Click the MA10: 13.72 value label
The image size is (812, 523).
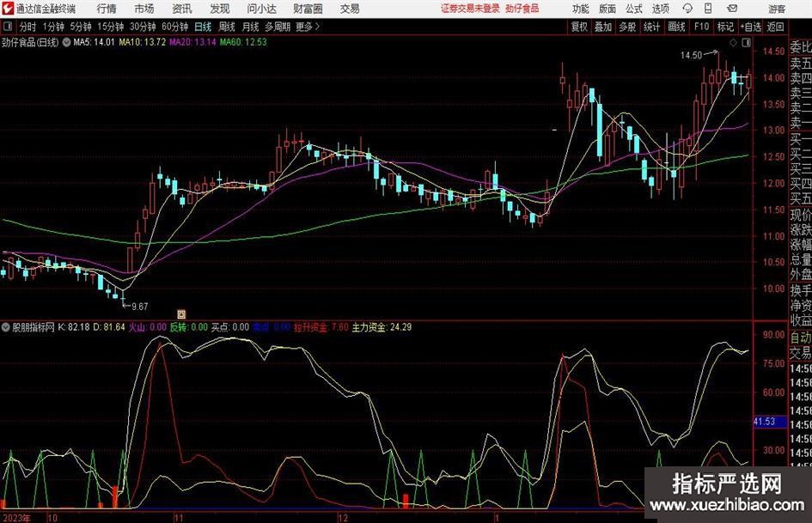(x=143, y=42)
